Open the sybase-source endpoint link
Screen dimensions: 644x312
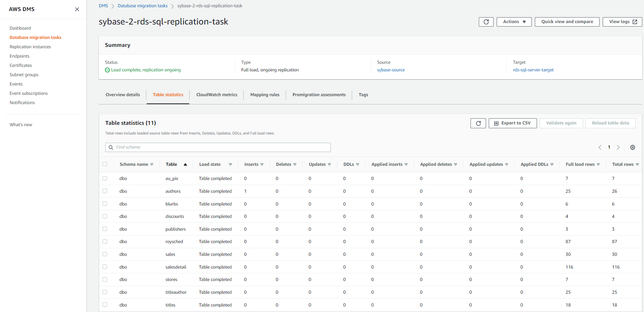click(x=391, y=70)
